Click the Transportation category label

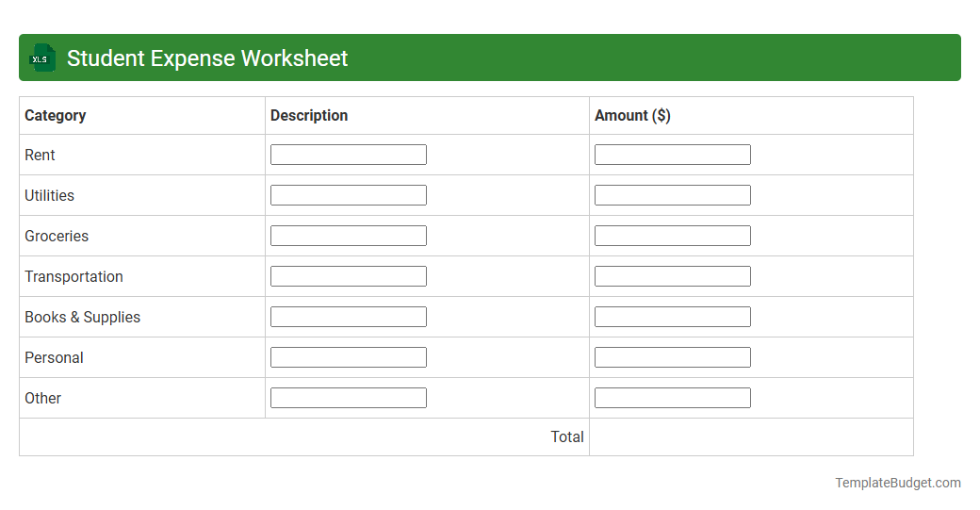(x=73, y=277)
